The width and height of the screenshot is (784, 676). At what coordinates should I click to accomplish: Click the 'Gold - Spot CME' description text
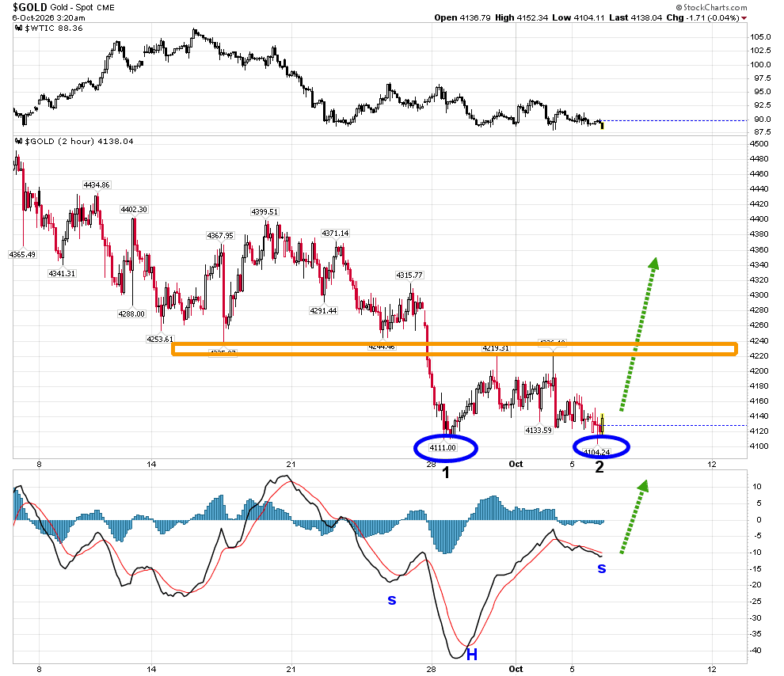(82, 7)
